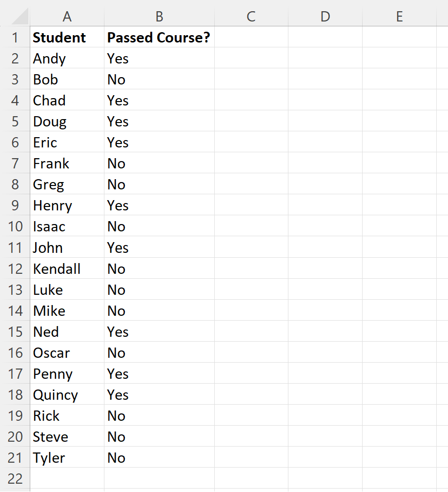Click the No value next to Steve
Screen dimensions: 448x492
[159, 437]
